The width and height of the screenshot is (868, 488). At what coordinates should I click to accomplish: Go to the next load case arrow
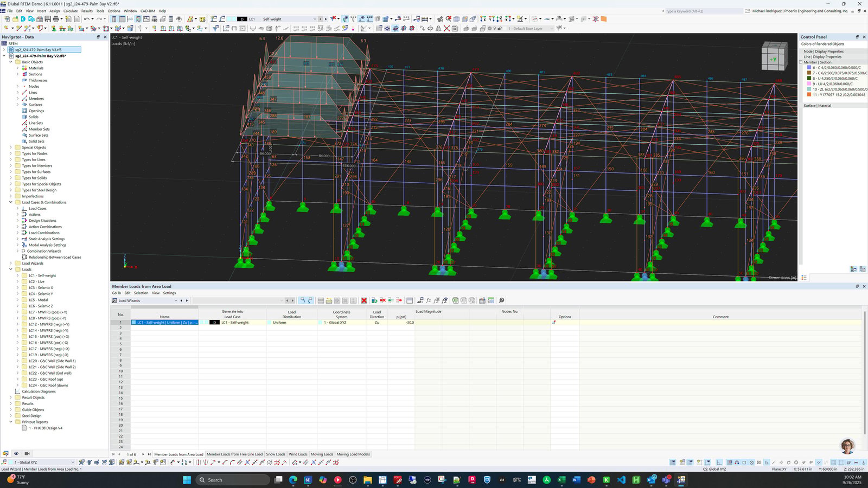coord(325,19)
